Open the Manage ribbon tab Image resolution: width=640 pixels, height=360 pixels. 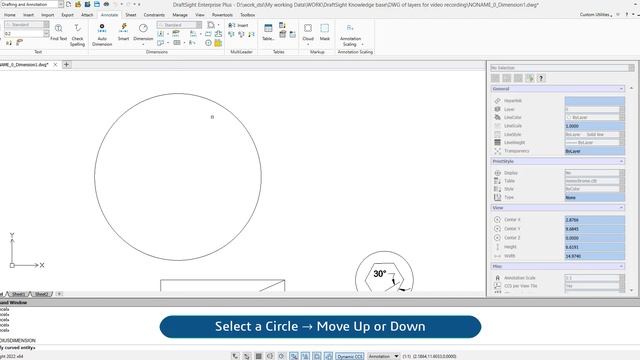pos(180,15)
